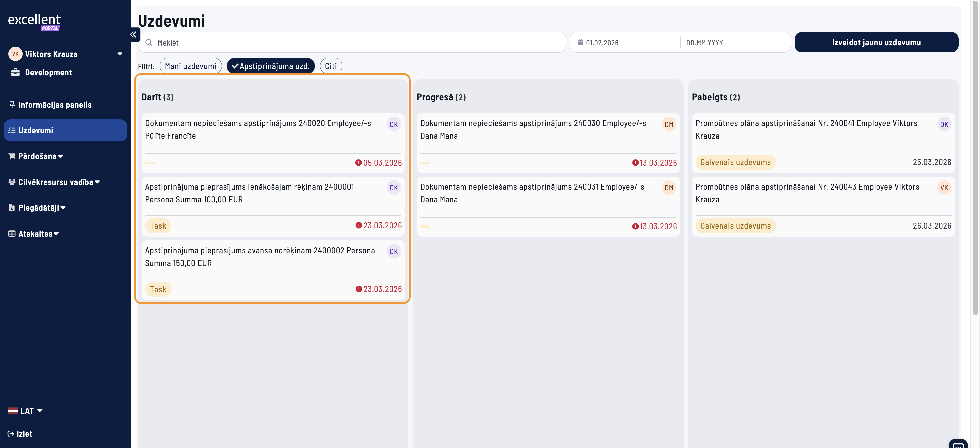The image size is (980, 448).
Task: Click Izveidot jaunu uzdevumu button
Action: coord(876,43)
